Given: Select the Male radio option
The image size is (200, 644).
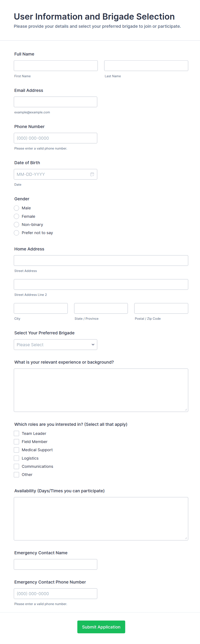Looking at the screenshot, I should (x=17, y=208).
